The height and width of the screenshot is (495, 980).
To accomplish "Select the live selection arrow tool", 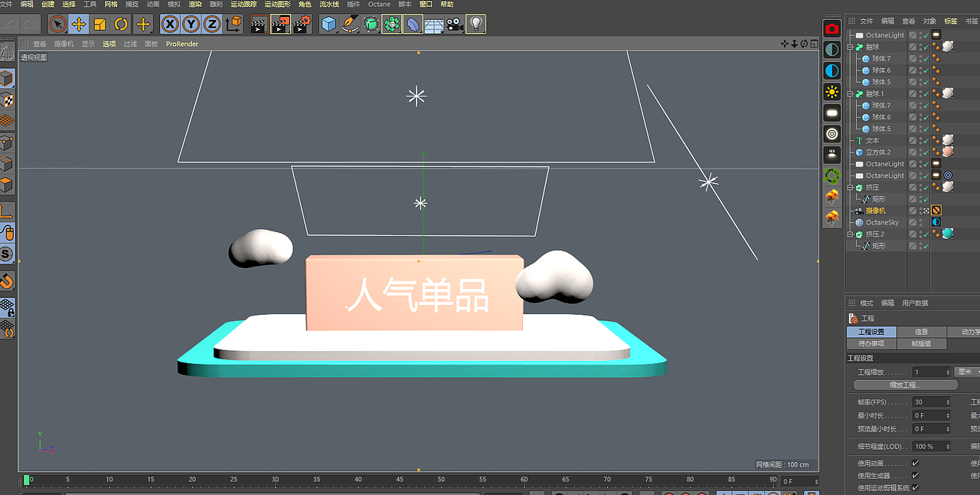I will point(57,24).
